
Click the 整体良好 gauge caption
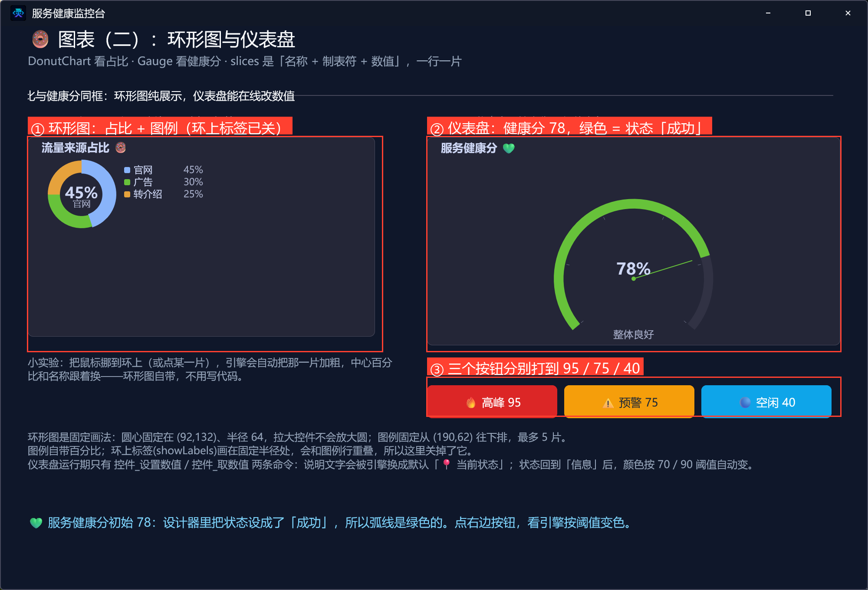click(633, 334)
